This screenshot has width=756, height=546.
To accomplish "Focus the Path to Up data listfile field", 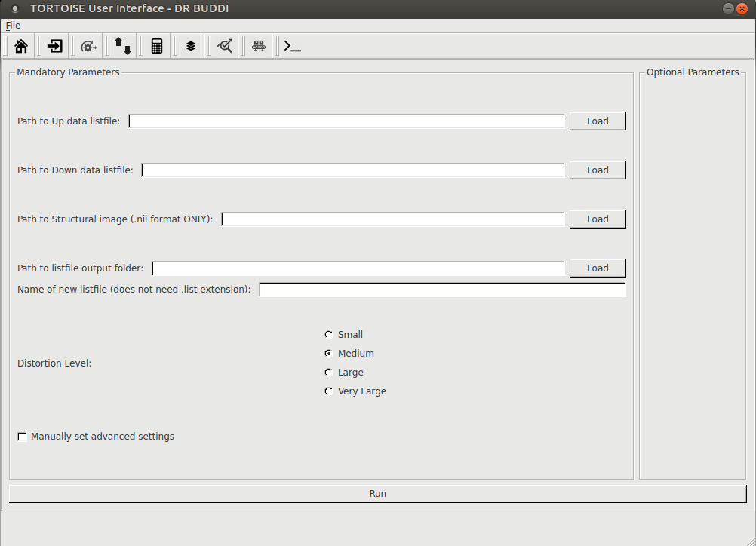I will [346, 121].
